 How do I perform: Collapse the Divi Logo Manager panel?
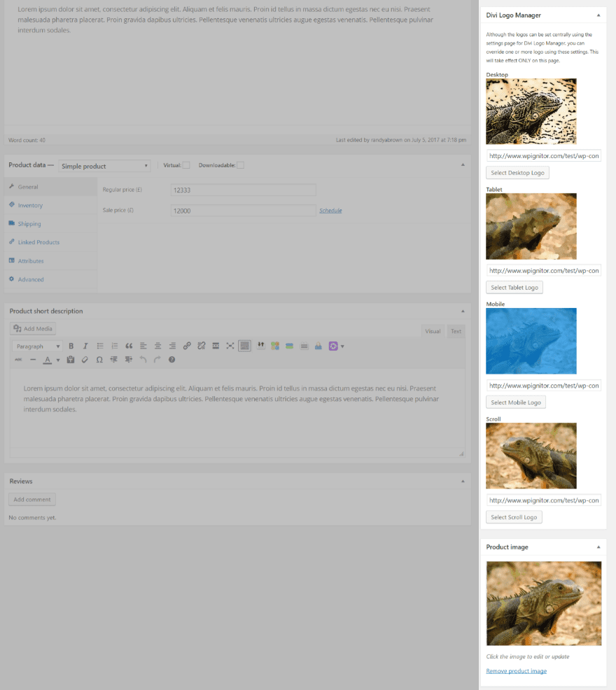click(x=598, y=15)
